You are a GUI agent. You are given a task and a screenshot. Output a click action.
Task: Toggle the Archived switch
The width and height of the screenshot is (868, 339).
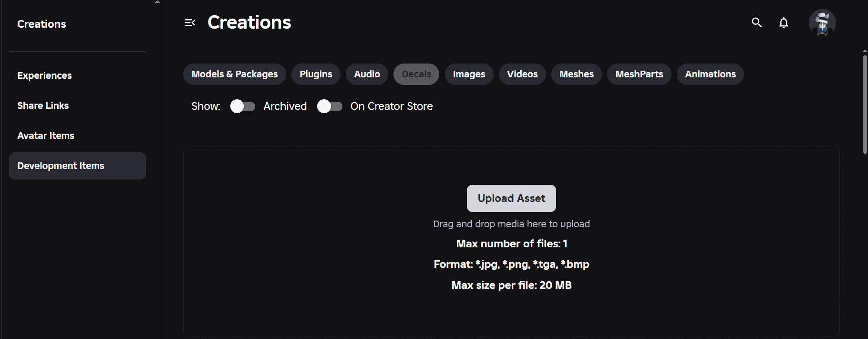coord(243,106)
